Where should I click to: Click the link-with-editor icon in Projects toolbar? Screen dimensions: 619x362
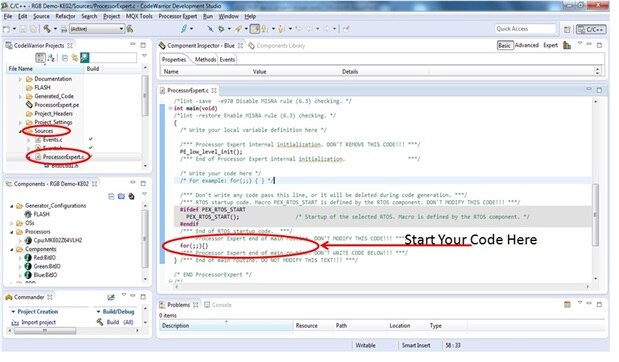tap(75, 58)
